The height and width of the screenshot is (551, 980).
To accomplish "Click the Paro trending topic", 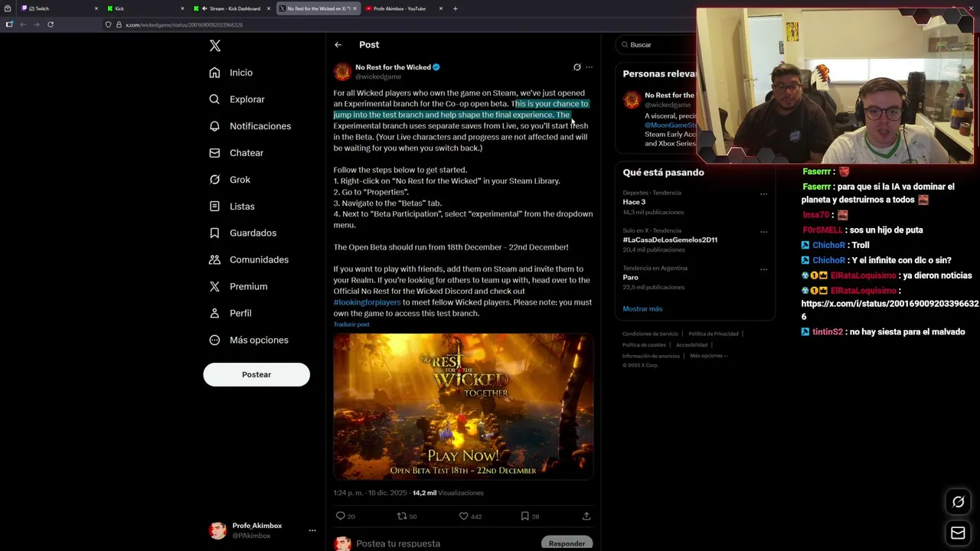I will coord(630,278).
